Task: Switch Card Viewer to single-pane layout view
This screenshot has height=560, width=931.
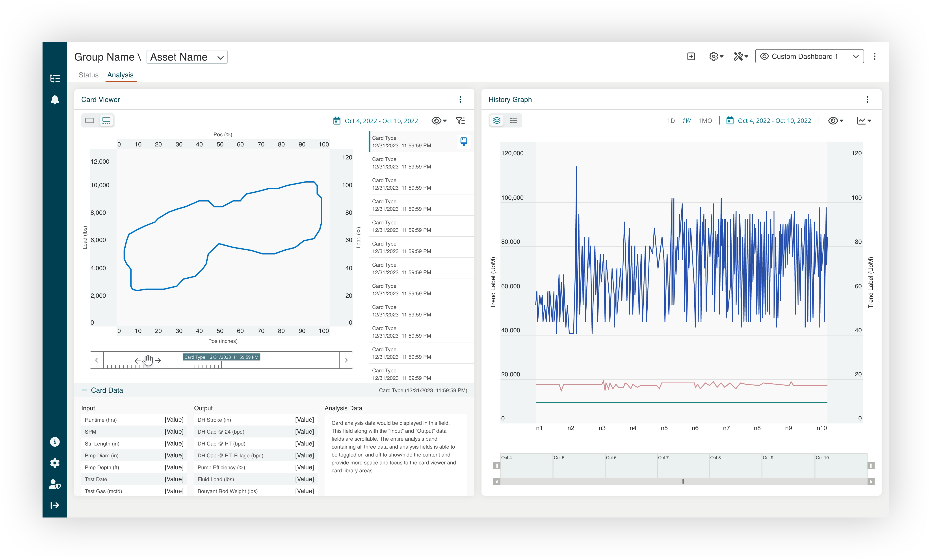Action: 90,121
